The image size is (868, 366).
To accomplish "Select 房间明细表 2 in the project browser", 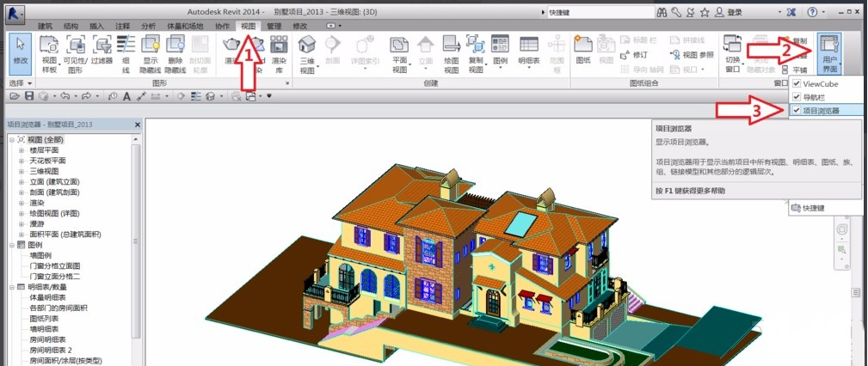I will pyautogui.click(x=51, y=350).
